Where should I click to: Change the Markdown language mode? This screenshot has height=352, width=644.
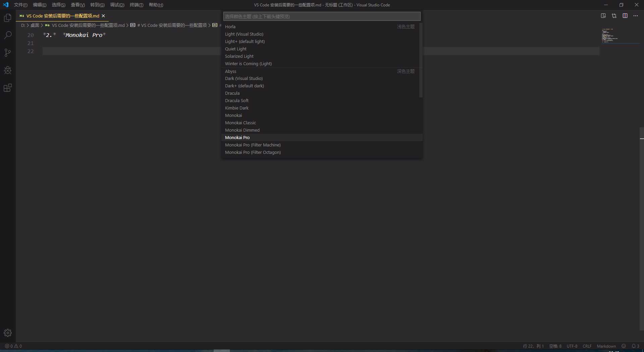pyautogui.click(x=606, y=346)
